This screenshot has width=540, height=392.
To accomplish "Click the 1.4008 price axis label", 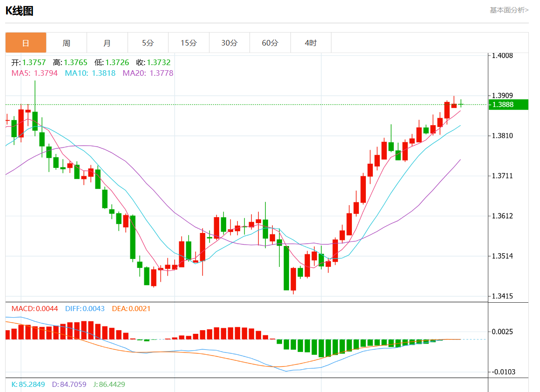I will (502, 56).
